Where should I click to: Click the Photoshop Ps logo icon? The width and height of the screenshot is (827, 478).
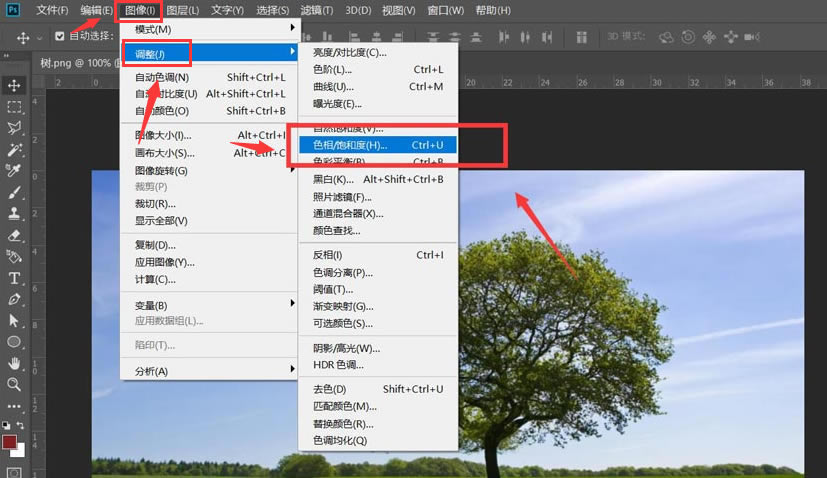coord(13,9)
